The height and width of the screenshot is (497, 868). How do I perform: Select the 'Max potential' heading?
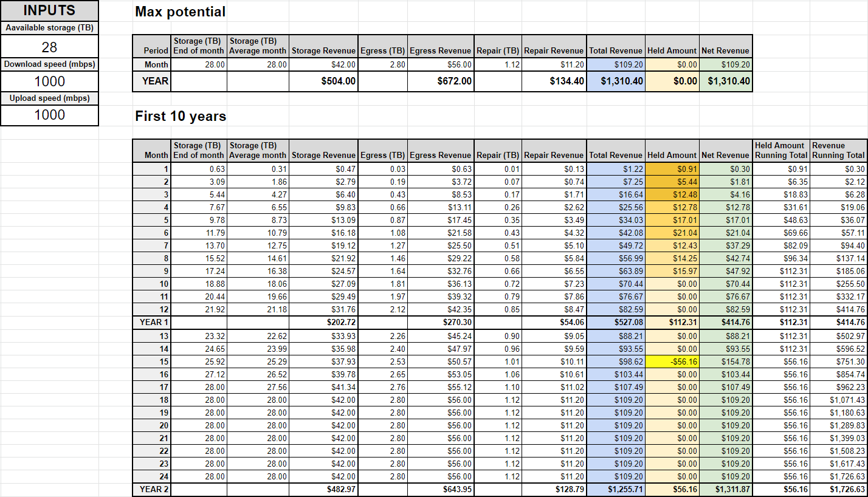(180, 12)
